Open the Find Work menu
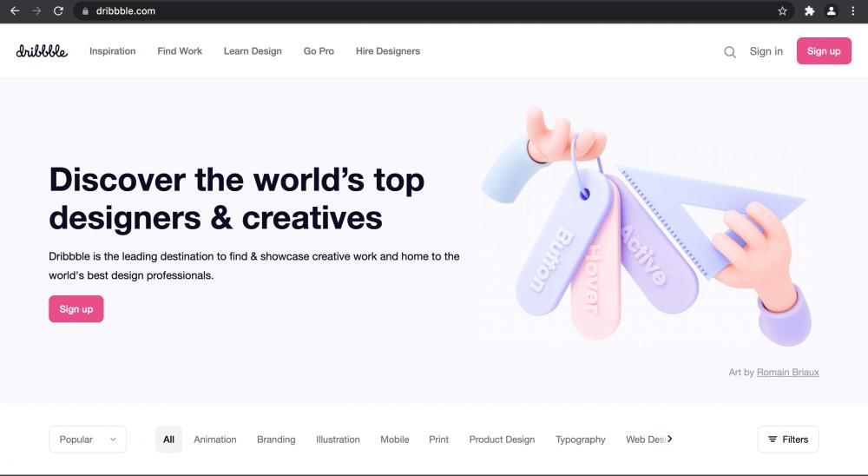868x476 pixels. click(180, 51)
